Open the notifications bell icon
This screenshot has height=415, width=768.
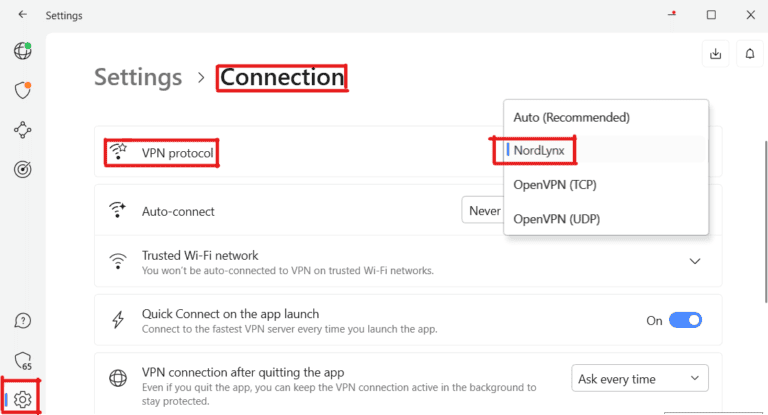click(x=750, y=54)
